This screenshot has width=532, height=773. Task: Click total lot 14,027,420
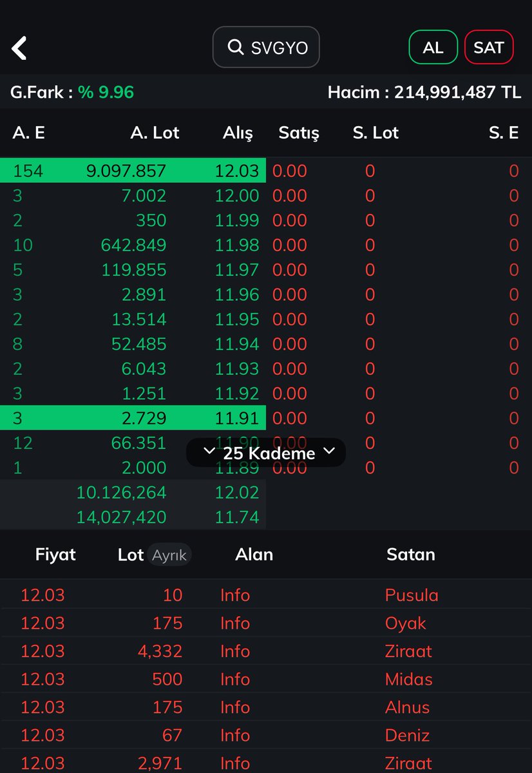coord(121,517)
